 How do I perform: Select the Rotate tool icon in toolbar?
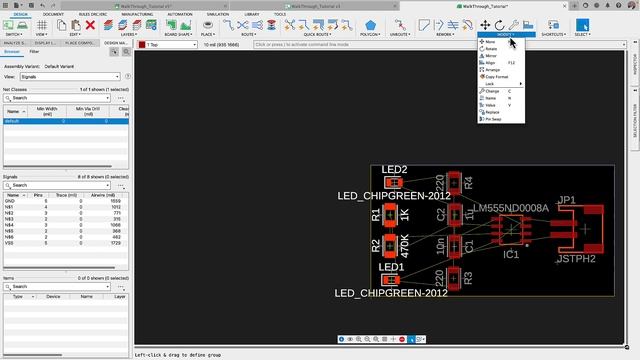coord(499,25)
